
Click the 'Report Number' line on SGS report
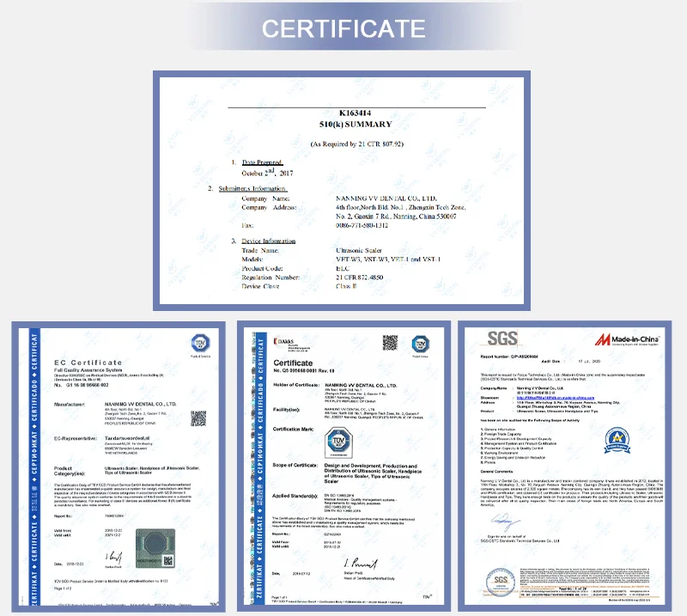[509, 357]
